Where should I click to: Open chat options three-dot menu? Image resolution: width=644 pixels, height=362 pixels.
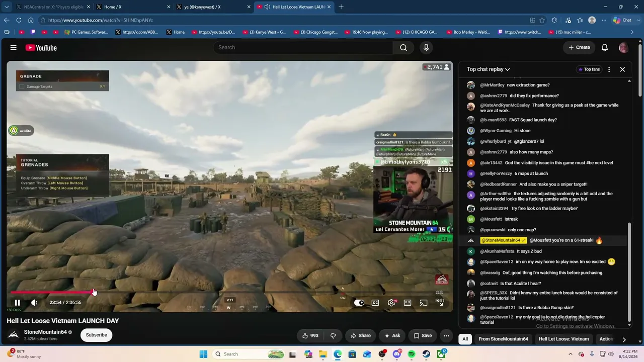coord(609,69)
